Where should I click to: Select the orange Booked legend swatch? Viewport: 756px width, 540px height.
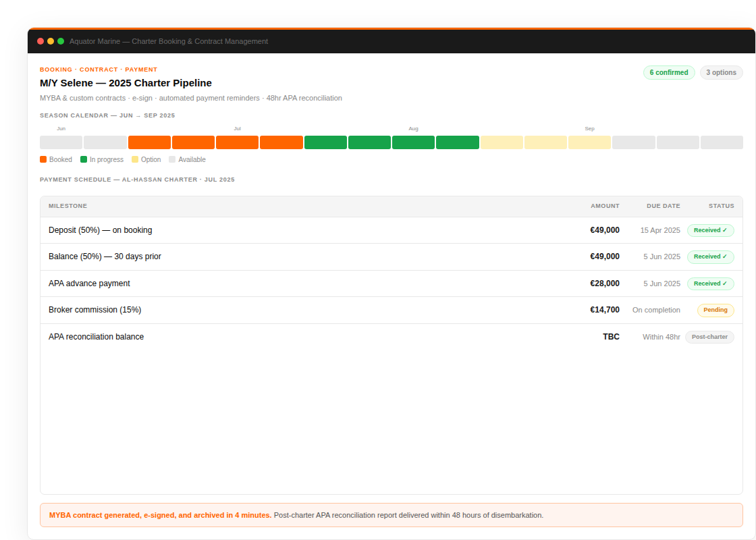(43, 159)
